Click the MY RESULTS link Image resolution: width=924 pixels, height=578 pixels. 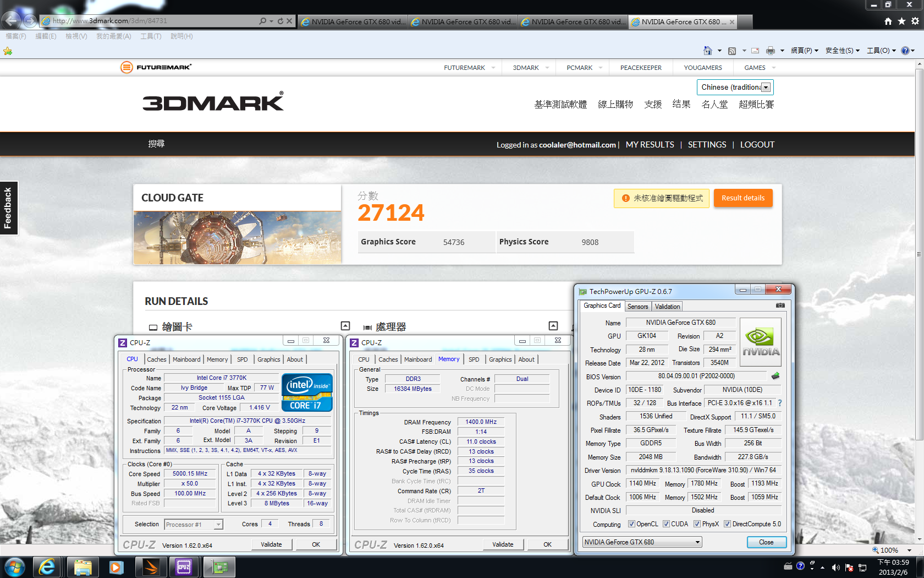[650, 145]
